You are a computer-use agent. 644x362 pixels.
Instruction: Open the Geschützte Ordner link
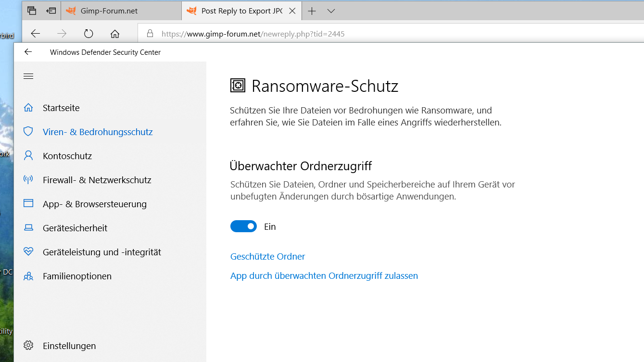click(267, 257)
